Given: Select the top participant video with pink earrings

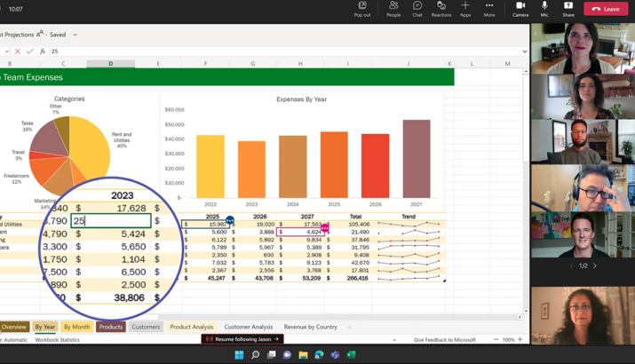Looking at the screenshot, I should click(x=583, y=48).
